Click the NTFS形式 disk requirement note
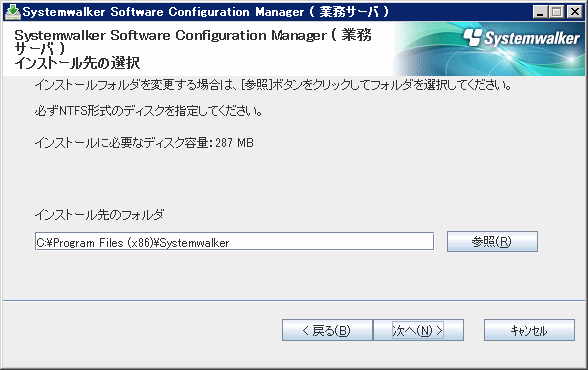The height and width of the screenshot is (370, 588). point(149,111)
